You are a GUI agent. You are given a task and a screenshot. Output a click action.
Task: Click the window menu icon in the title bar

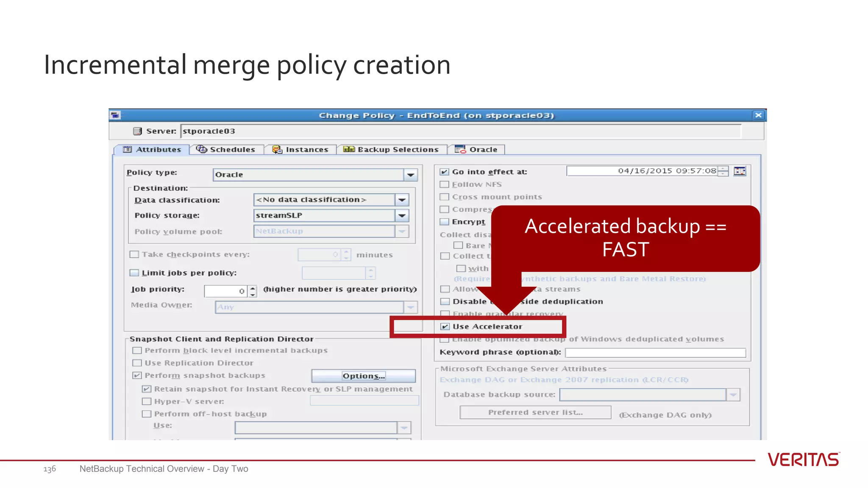[x=116, y=115]
